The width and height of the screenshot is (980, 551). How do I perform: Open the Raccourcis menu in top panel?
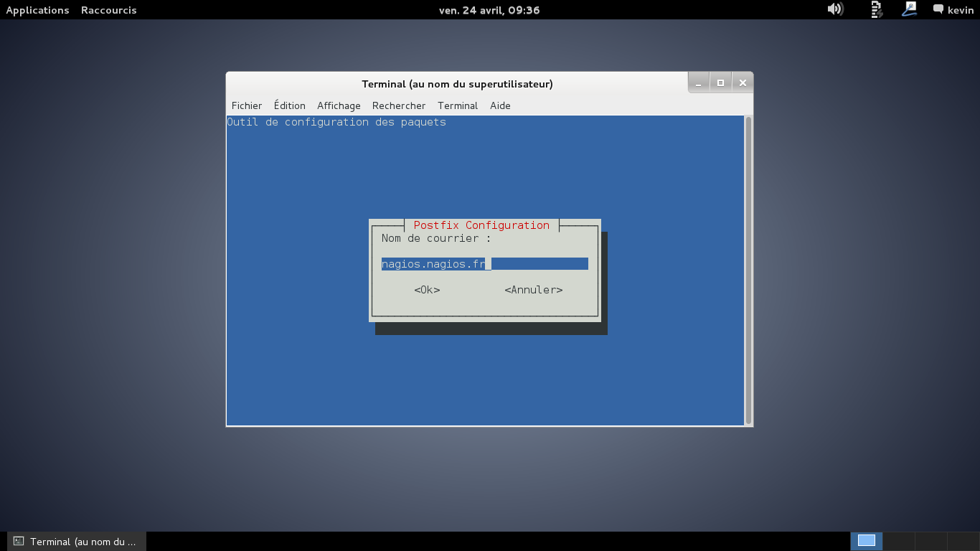109,10
